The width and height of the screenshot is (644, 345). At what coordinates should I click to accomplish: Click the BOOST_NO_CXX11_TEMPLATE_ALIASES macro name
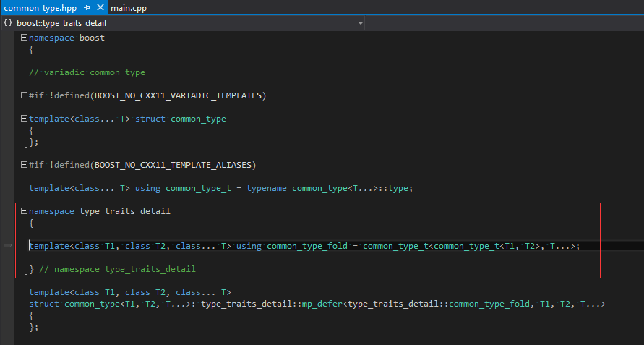(173, 165)
